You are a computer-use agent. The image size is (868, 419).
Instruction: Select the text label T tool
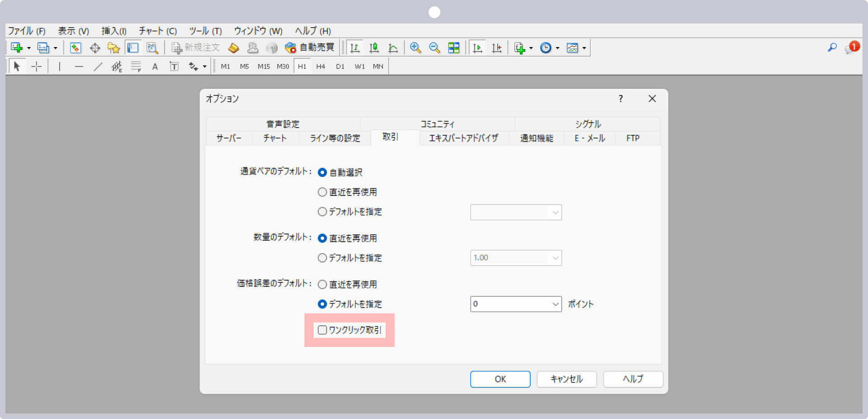[x=174, y=67]
